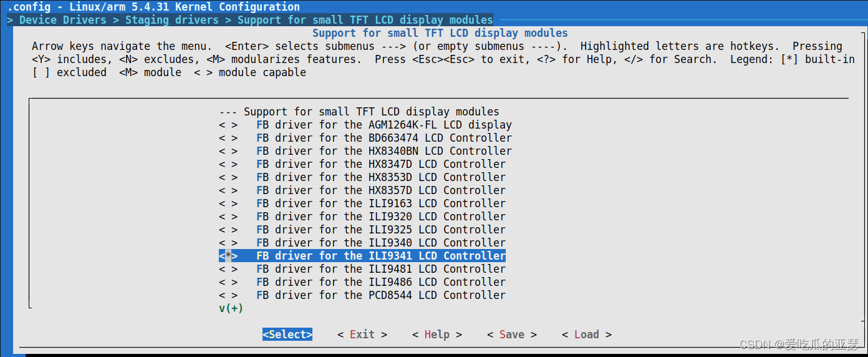Viewport: 868px width, 357px height.
Task: Click the v(+) more items indicator
Action: pos(231,308)
